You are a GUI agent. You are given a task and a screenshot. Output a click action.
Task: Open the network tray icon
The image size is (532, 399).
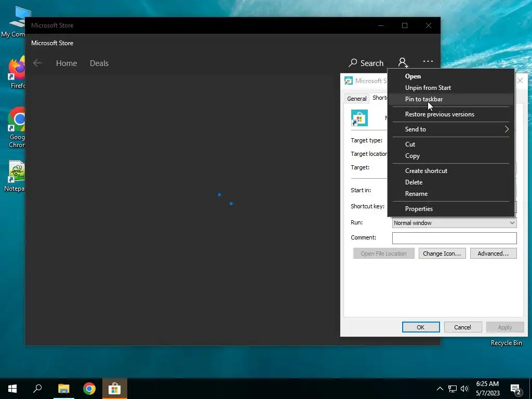(453, 389)
